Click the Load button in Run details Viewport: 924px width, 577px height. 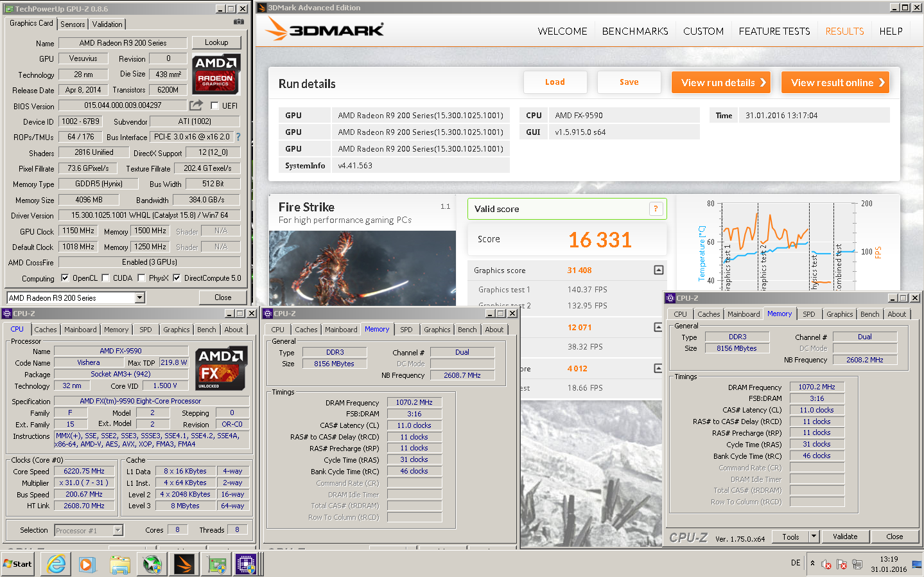(555, 82)
